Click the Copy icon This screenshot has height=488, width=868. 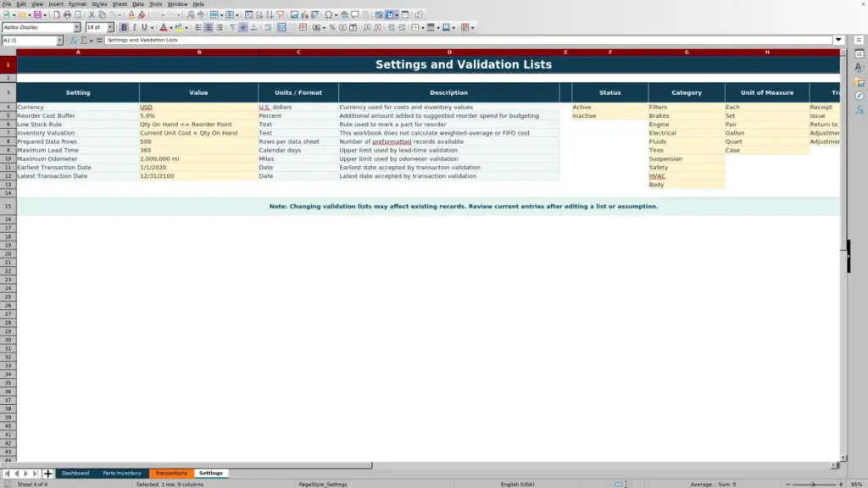tap(102, 14)
